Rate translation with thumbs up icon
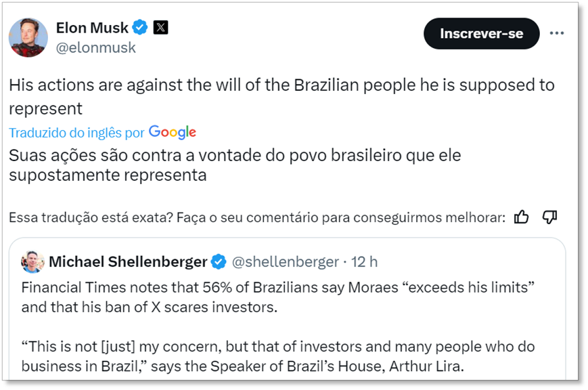The height and width of the screenshot is (390, 588). 521,217
